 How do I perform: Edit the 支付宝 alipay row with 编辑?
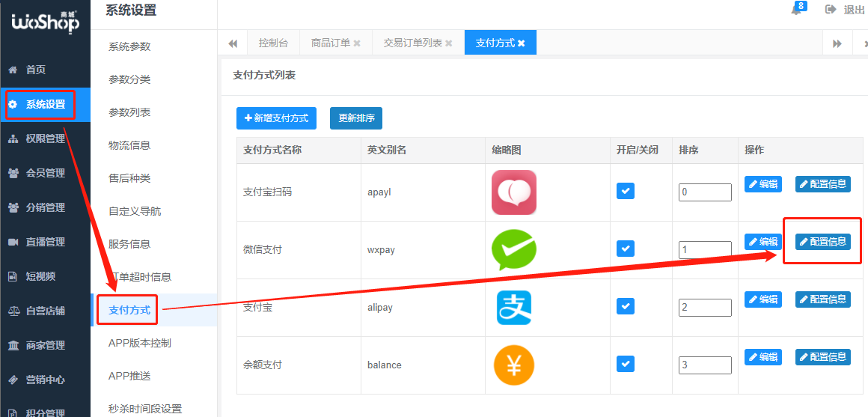point(763,299)
